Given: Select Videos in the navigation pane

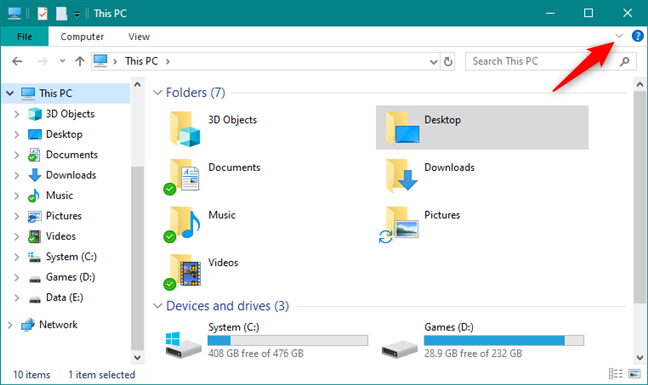Looking at the screenshot, I should 61,236.
